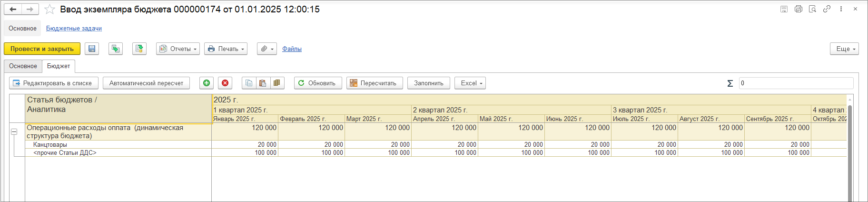The image size is (868, 202).
Task: Add document to favorites with star
Action: tap(50, 9)
